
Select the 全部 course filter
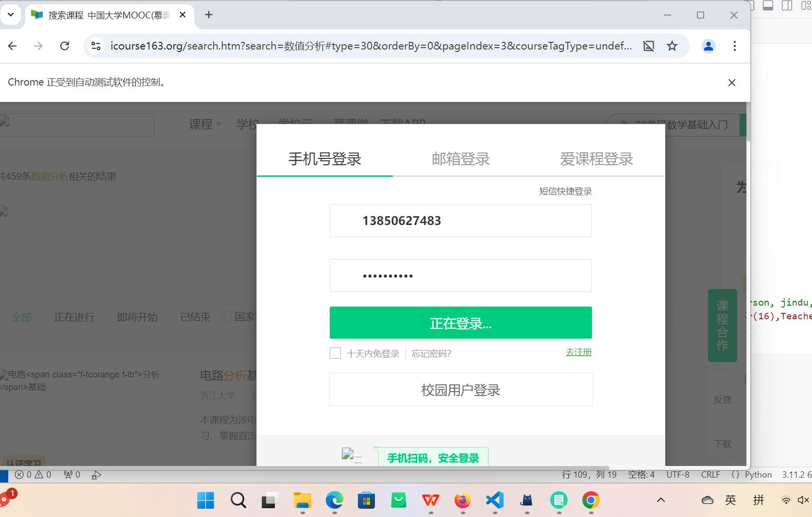point(21,317)
